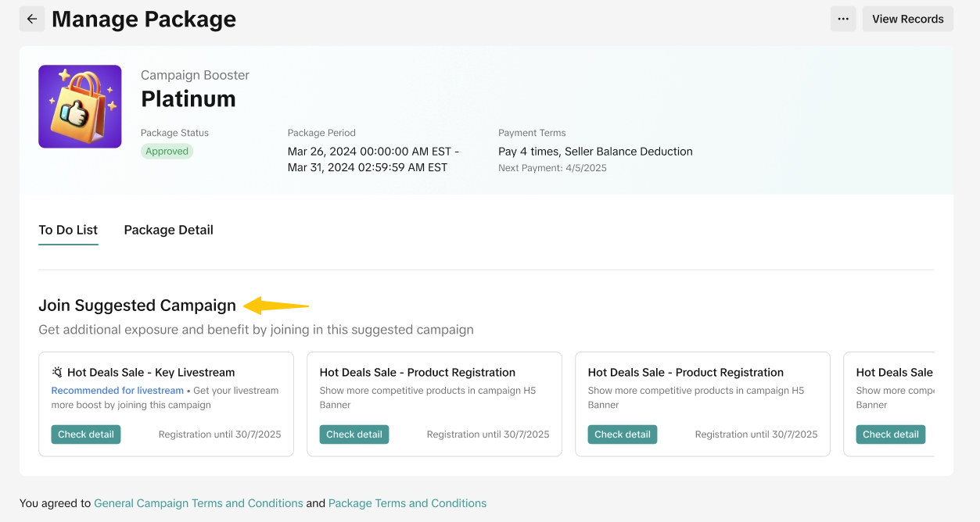The width and height of the screenshot is (980, 522).
Task: Click the back arrow icon
Action: tap(32, 20)
